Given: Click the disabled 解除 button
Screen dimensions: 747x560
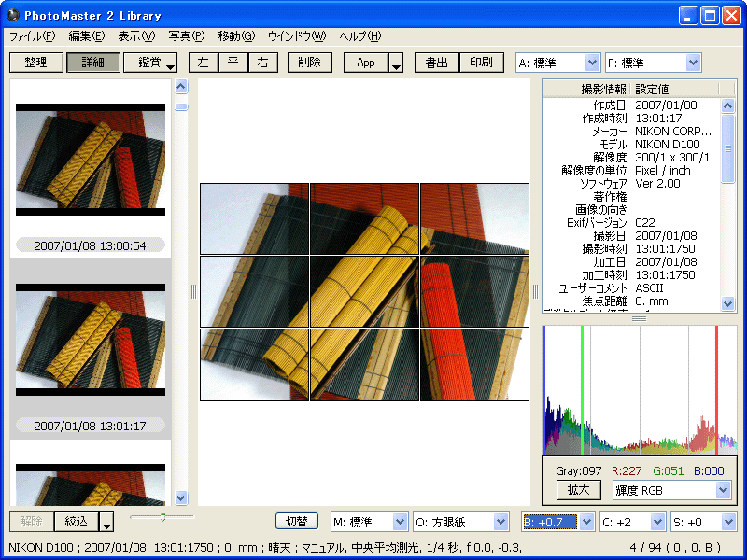Looking at the screenshot, I should (32, 522).
